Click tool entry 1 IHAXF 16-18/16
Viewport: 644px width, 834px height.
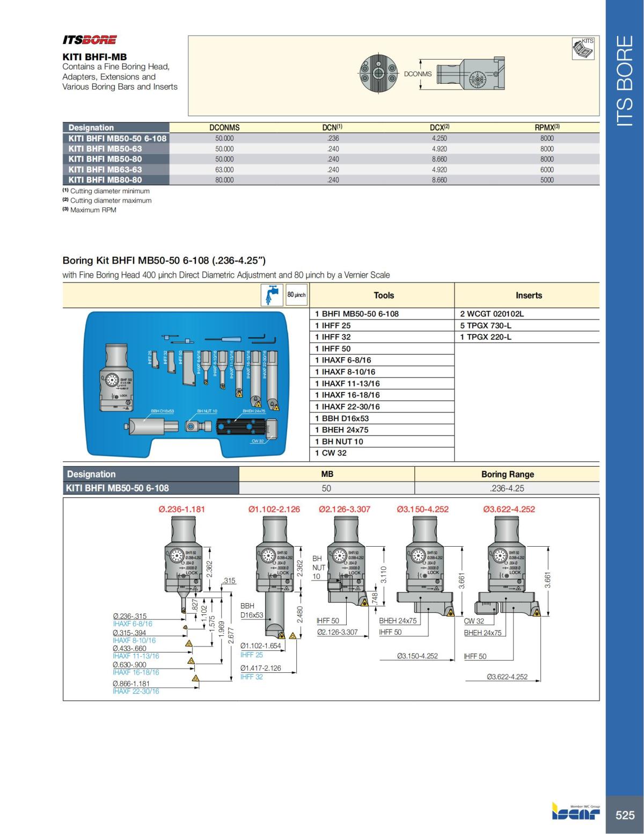[x=347, y=395]
